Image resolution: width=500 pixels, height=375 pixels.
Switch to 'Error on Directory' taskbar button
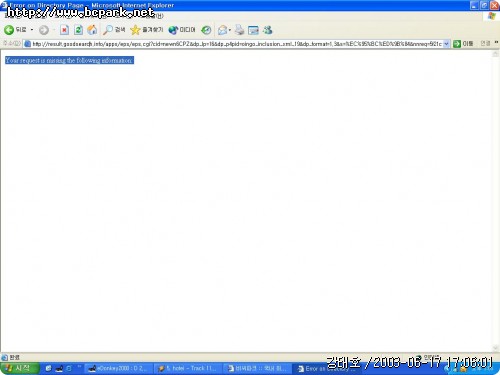click(x=327, y=369)
